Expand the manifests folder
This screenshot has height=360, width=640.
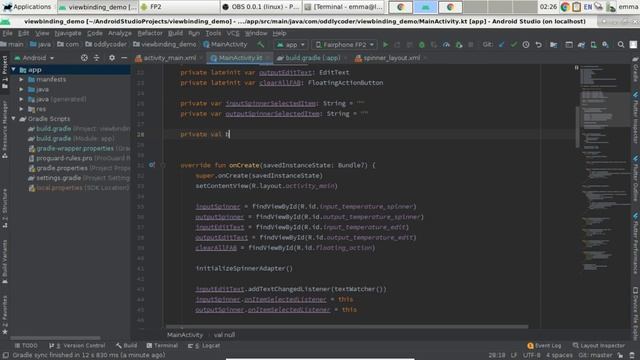[21, 80]
